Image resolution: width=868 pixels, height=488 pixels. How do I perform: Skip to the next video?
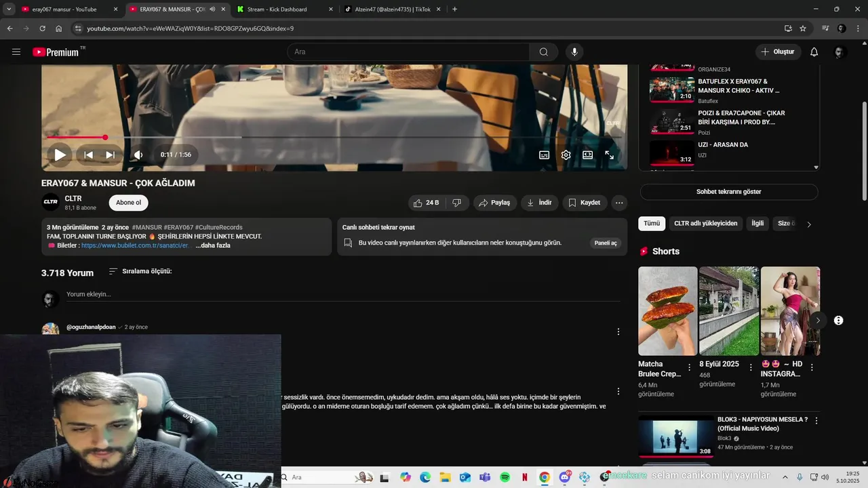(x=110, y=155)
